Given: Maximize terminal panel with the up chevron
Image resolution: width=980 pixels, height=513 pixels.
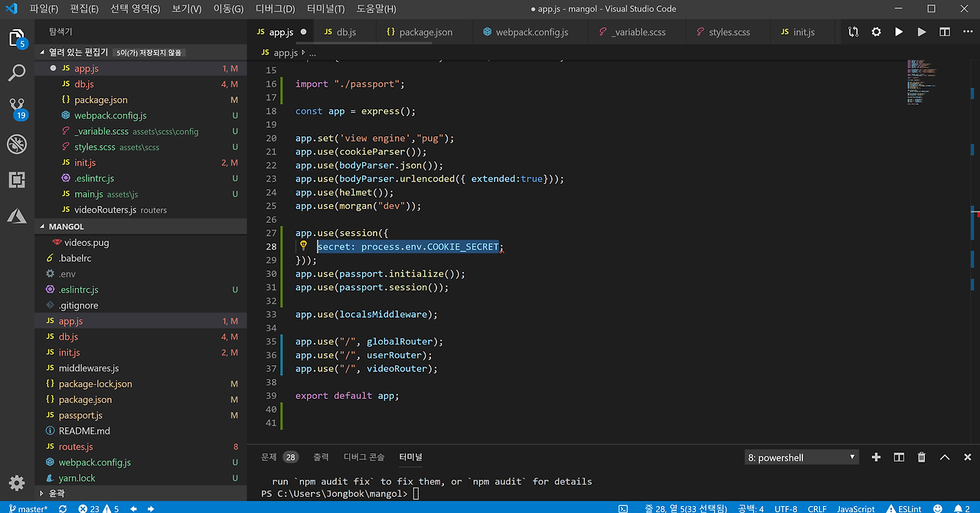Looking at the screenshot, I should [945, 457].
